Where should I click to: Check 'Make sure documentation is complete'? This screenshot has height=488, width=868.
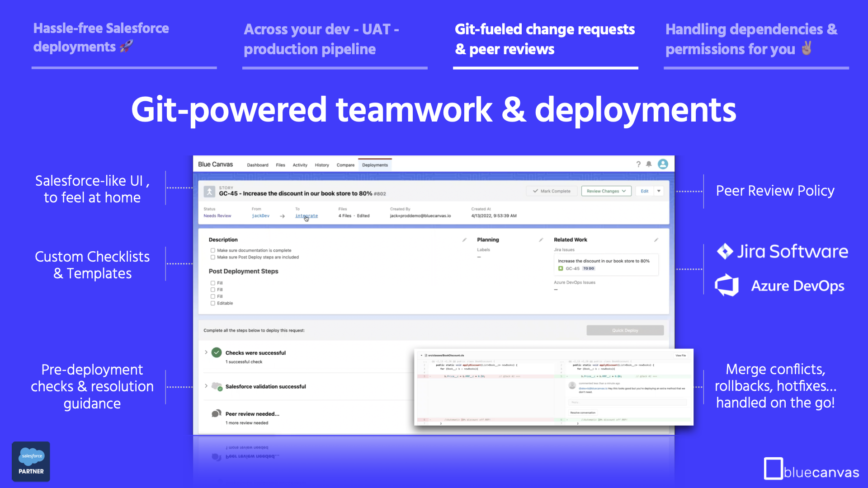tap(212, 250)
